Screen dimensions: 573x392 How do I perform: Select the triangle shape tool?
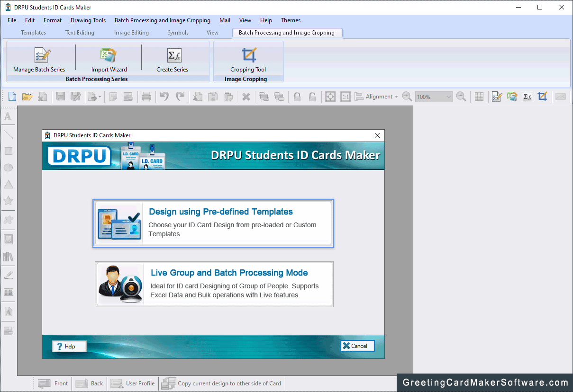click(x=8, y=184)
